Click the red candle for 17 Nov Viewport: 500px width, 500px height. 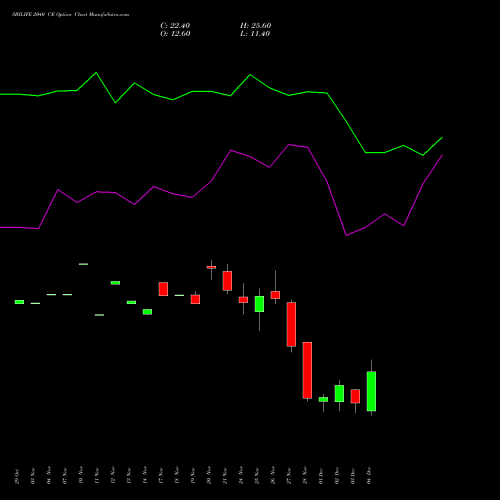[163, 289]
